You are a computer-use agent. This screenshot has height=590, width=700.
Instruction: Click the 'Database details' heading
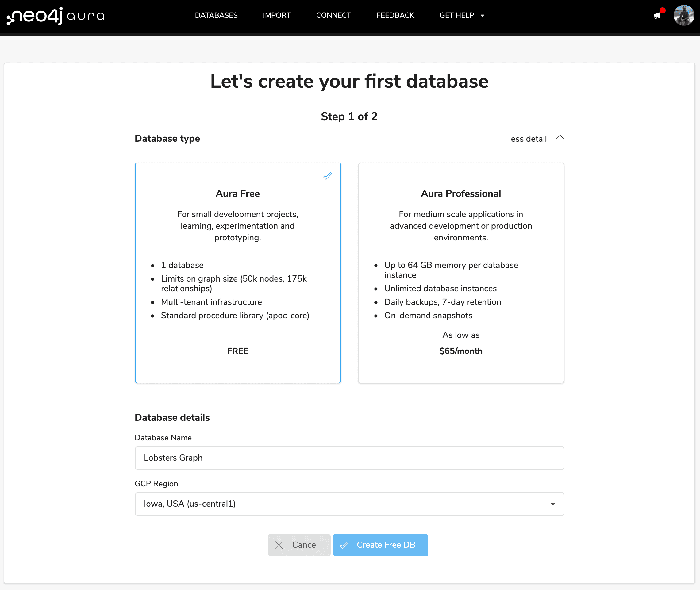(x=172, y=417)
